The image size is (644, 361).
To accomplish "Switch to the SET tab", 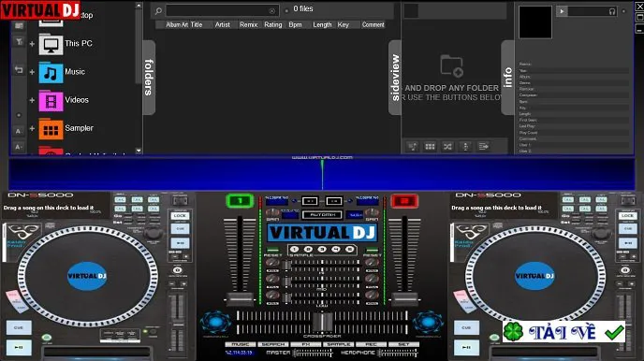I will tap(403, 344).
